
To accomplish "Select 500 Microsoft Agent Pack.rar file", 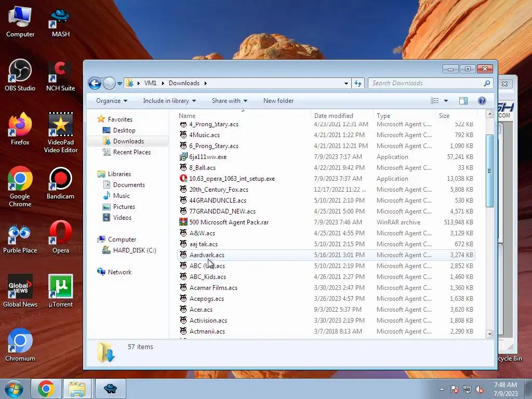I will 326,222.
